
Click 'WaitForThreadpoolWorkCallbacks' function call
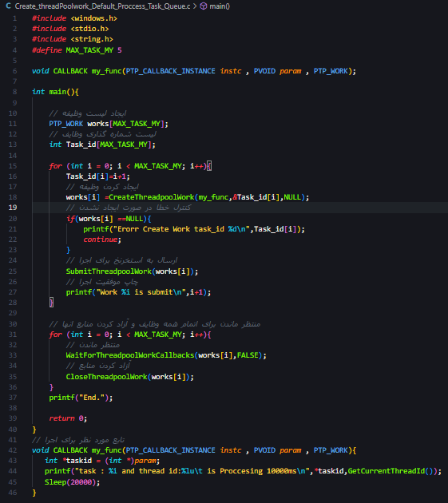(130, 355)
